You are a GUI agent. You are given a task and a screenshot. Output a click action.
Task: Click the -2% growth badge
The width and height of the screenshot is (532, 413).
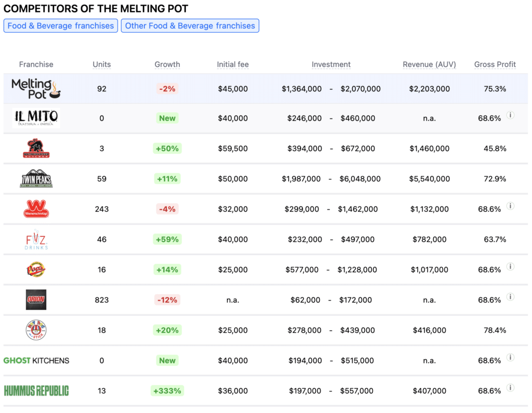pos(167,89)
